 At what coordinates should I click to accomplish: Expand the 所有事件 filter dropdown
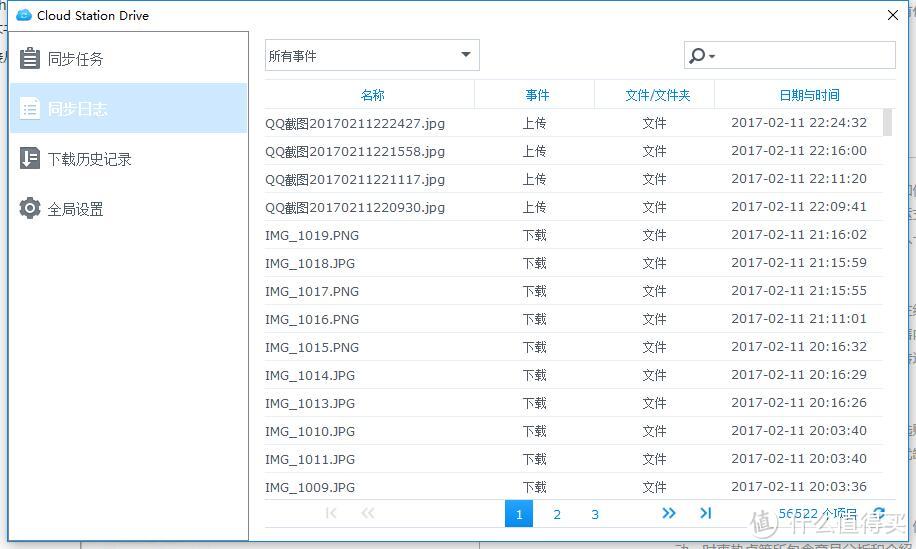click(x=372, y=55)
